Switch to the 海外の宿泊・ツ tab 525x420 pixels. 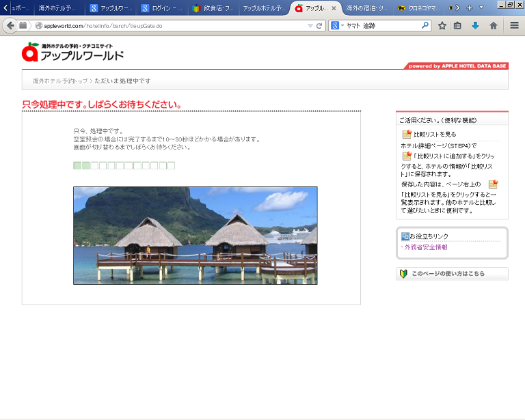[367, 8]
